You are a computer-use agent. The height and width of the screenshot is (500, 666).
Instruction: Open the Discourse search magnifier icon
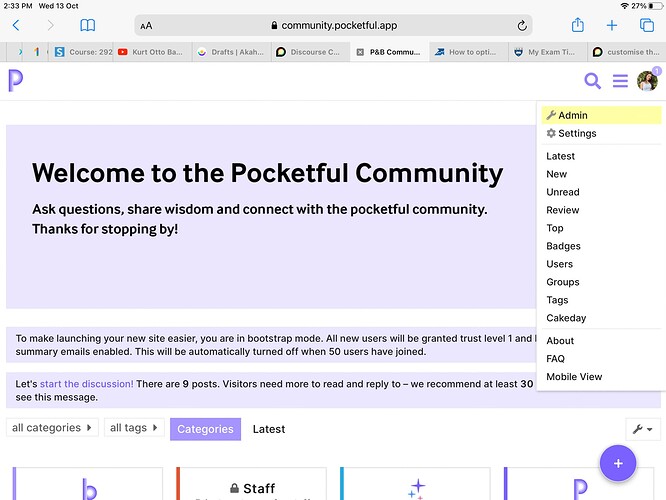coord(592,80)
